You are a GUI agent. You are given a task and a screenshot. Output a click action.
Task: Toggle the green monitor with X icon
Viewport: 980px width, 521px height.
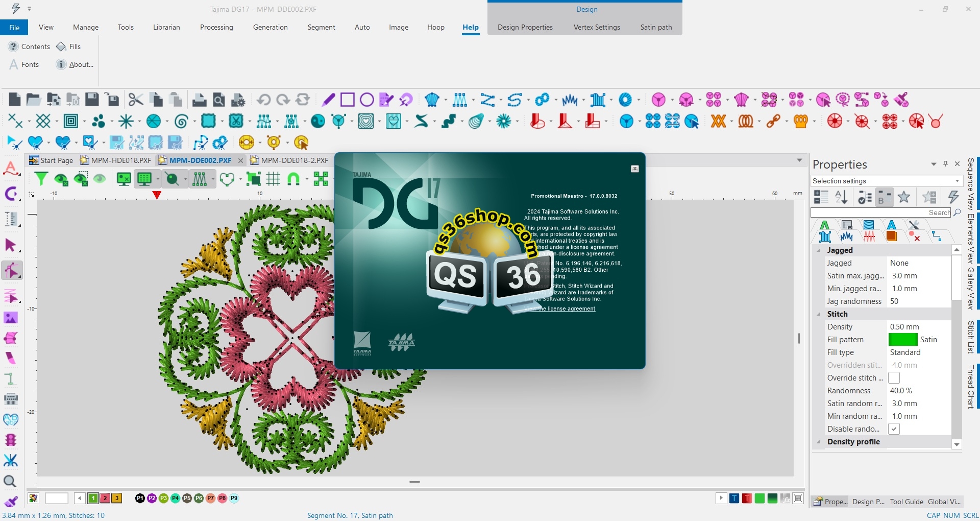124,179
